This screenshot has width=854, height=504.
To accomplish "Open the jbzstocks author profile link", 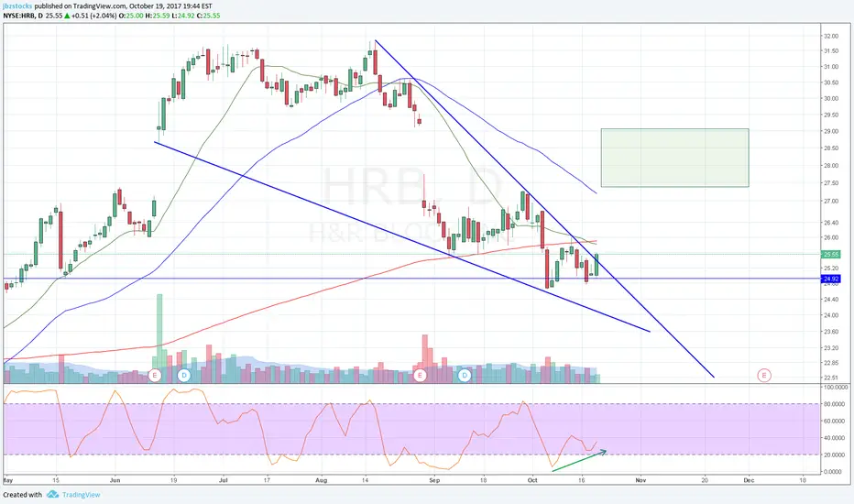I will click(17, 6).
